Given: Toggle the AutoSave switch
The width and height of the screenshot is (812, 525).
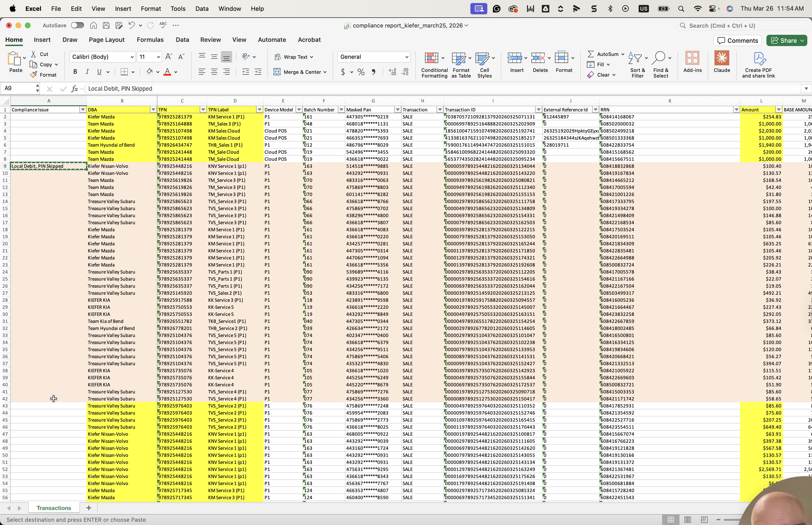Looking at the screenshot, I should click(77, 26).
